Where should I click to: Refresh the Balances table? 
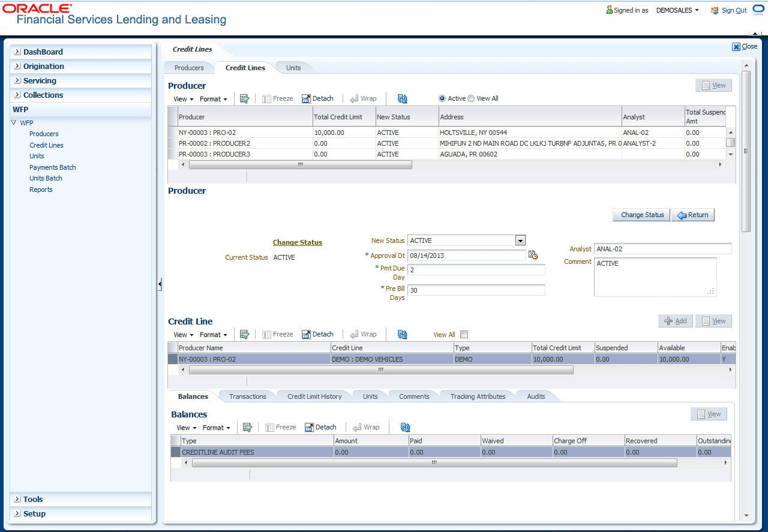pos(405,428)
